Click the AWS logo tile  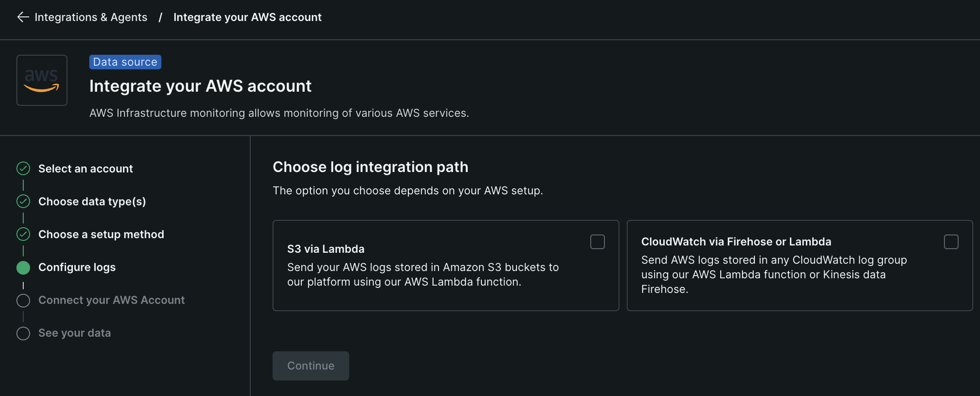click(42, 80)
